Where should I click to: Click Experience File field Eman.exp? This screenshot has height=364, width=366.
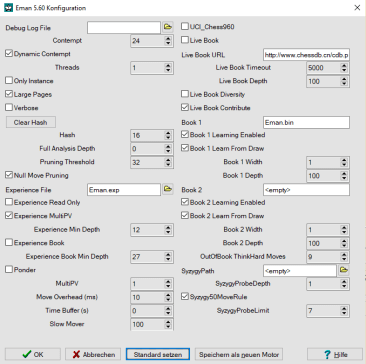[x=124, y=190]
